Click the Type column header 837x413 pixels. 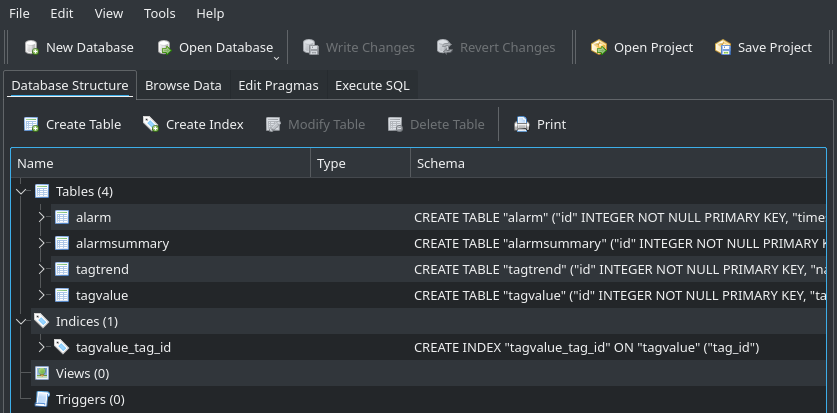[360, 163]
